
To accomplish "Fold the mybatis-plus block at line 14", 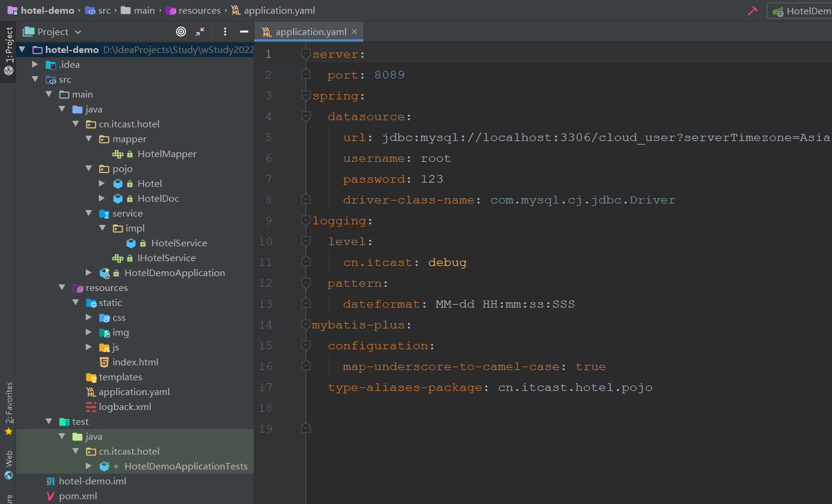I will click(x=306, y=325).
